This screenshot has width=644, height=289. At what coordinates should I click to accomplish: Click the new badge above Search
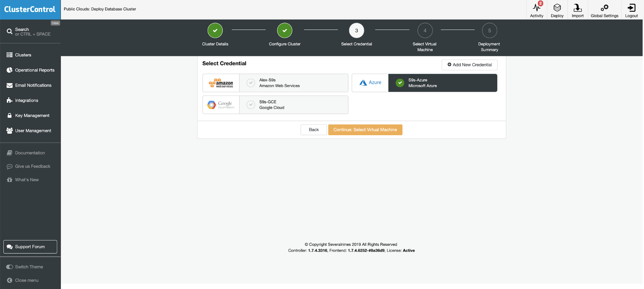pos(55,23)
